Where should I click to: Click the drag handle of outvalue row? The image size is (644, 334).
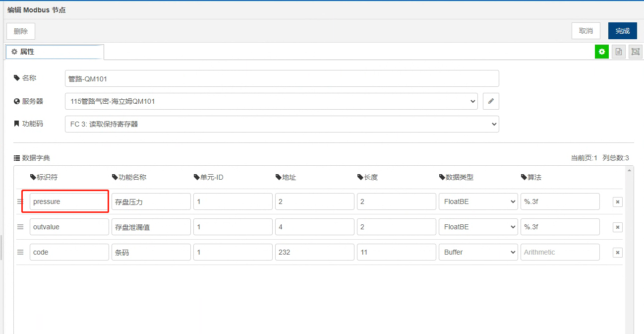[20, 227]
